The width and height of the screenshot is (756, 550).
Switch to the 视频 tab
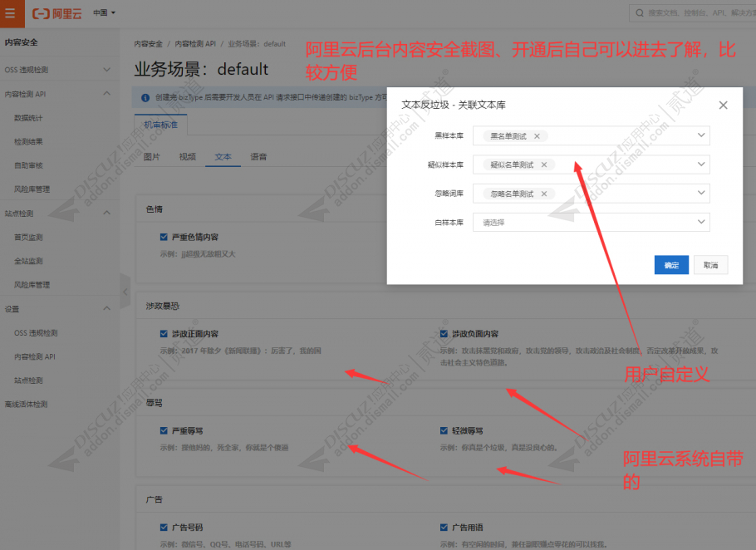(188, 157)
